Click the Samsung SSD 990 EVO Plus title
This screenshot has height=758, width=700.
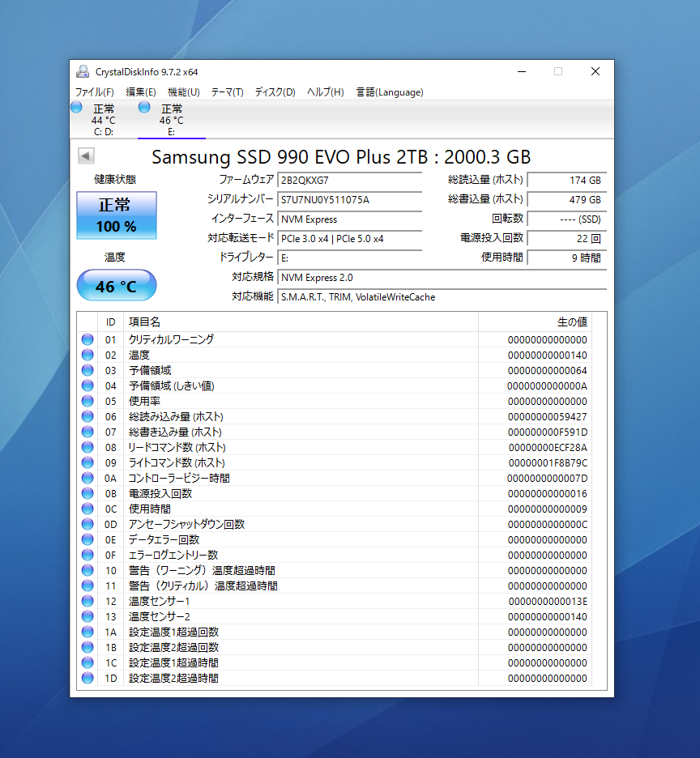click(341, 156)
